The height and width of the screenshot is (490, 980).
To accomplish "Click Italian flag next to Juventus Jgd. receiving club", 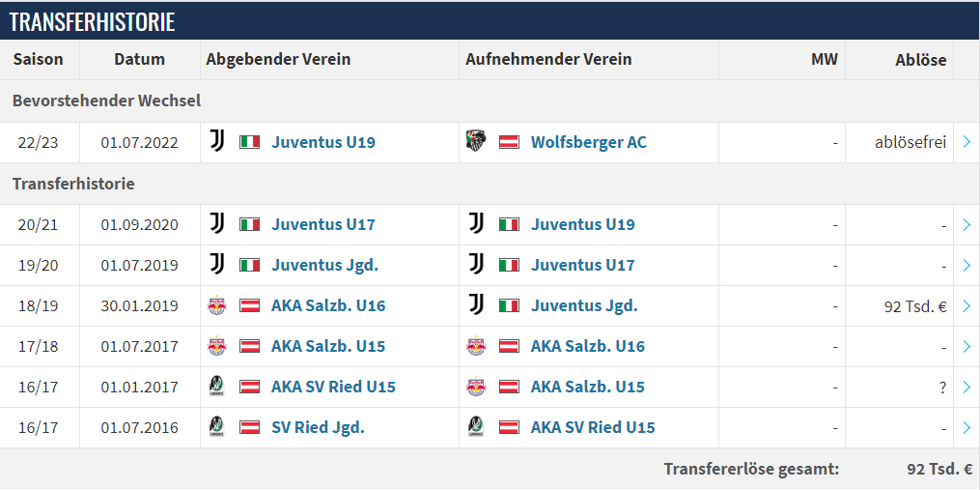I will tap(509, 306).
